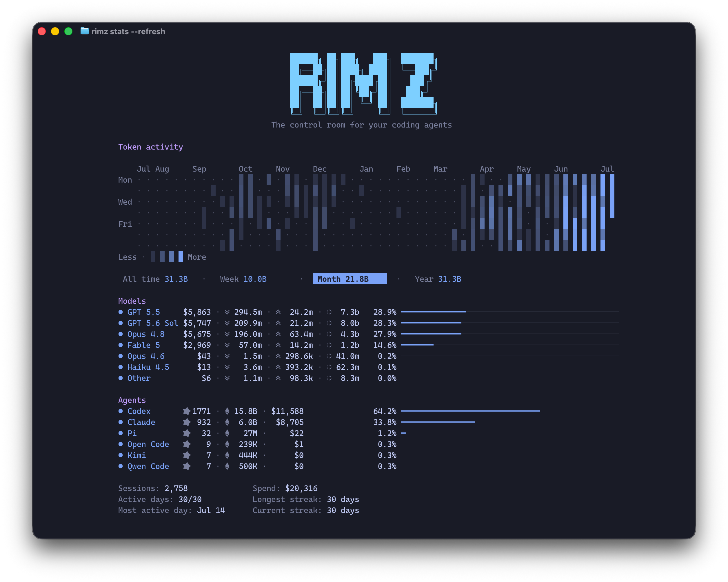Viewport: 728px width, 582px height.
Task: Click the Agents section heading
Action: pos(132,400)
